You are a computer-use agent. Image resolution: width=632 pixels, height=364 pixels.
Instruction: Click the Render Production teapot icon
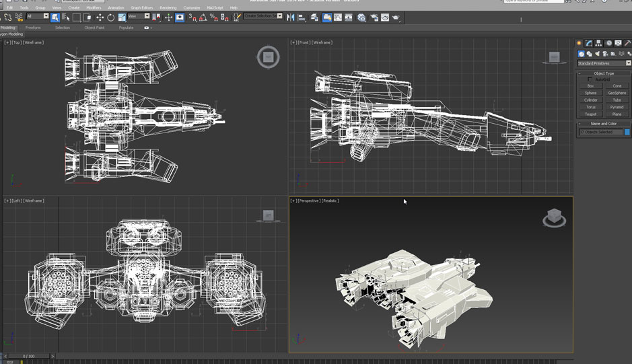coord(396,17)
